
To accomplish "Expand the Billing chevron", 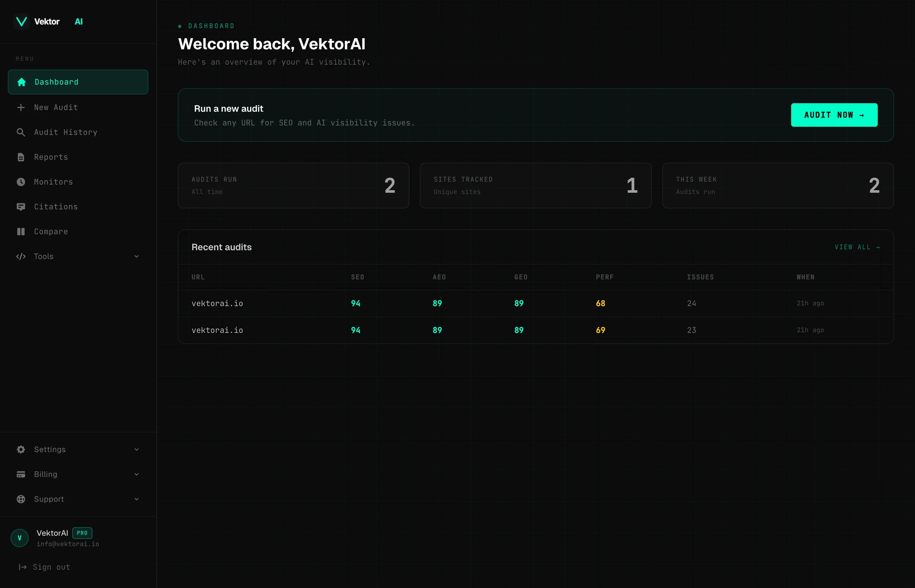I will click(136, 474).
